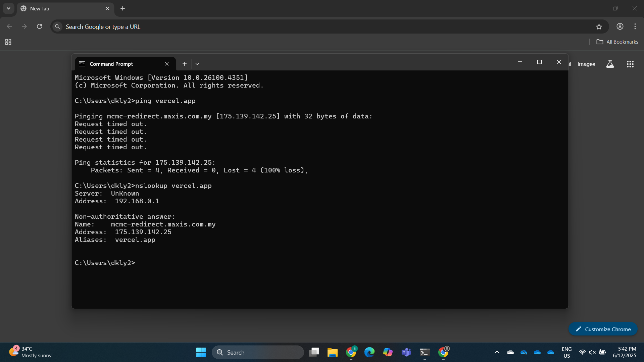
Task: Open Chrome icon with profile badge on taskbar
Action: click(x=443, y=352)
